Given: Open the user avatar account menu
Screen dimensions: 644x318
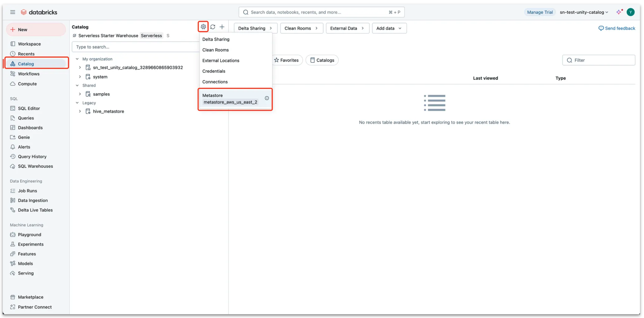Looking at the screenshot, I should coord(630,12).
